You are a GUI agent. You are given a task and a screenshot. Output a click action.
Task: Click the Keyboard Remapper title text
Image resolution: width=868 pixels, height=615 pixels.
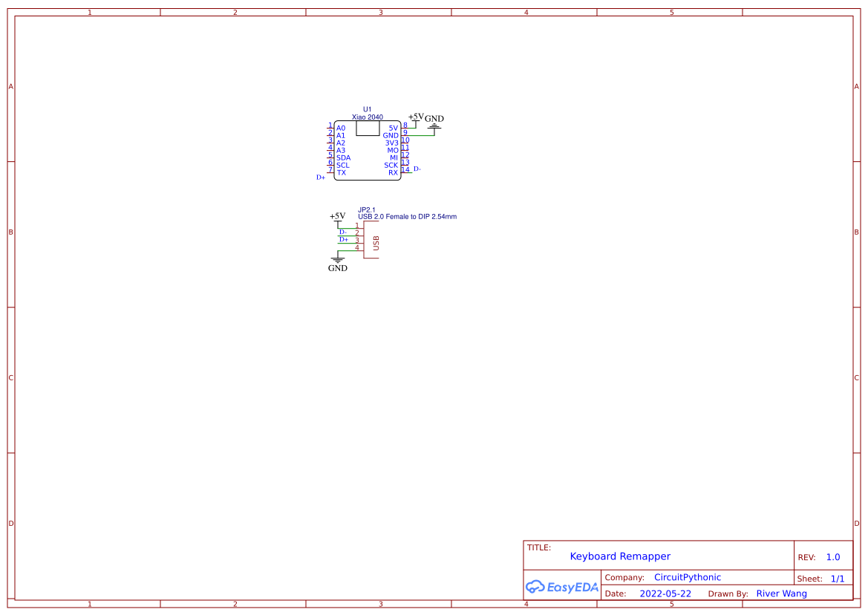point(621,556)
